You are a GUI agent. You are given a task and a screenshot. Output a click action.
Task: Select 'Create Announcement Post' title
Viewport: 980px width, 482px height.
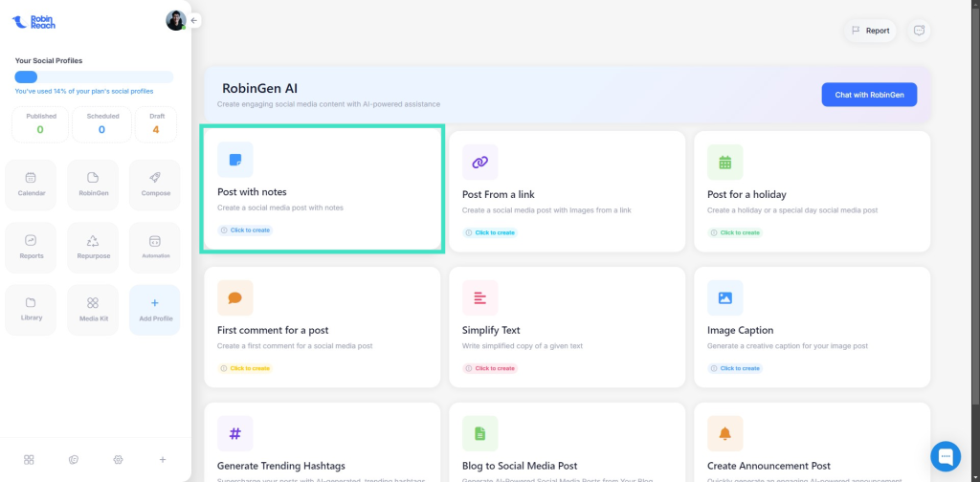point(768,466)
